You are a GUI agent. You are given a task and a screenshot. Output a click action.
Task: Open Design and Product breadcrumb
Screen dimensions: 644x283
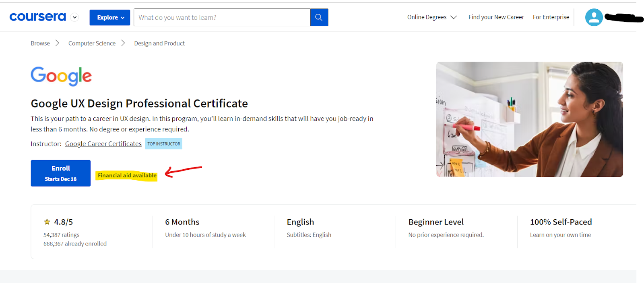(159, 43)
